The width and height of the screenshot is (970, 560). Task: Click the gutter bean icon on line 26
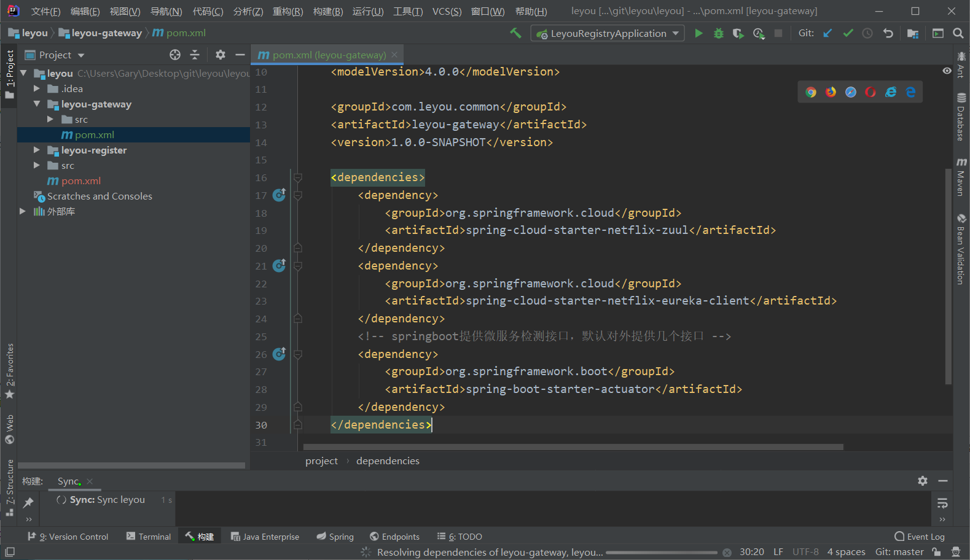tap(279, 354)
